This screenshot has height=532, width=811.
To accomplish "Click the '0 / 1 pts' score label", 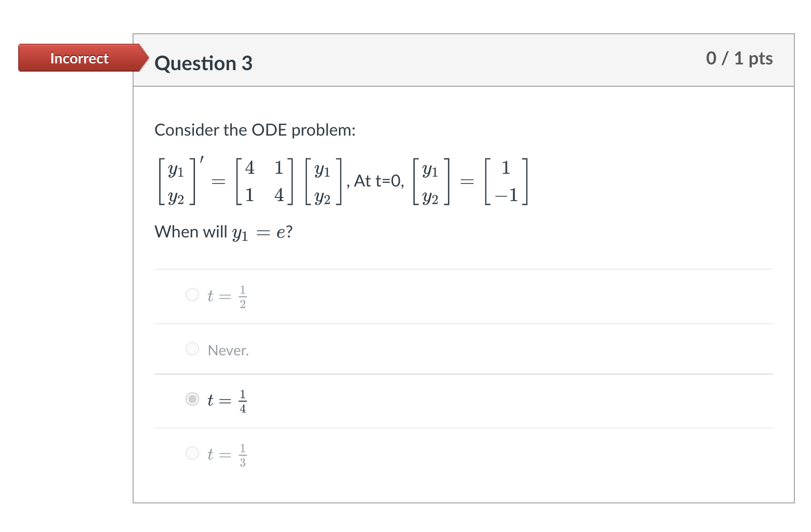I will tap(740, 59).
